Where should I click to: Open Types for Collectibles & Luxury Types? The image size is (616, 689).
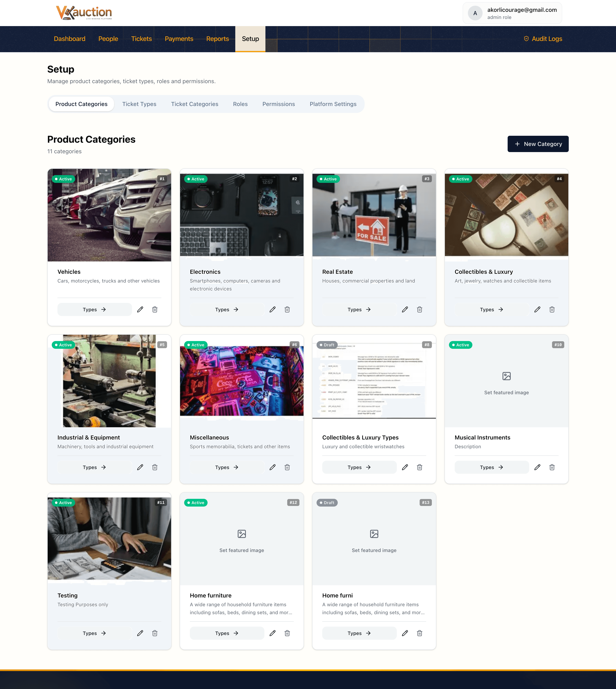[359, 467]
